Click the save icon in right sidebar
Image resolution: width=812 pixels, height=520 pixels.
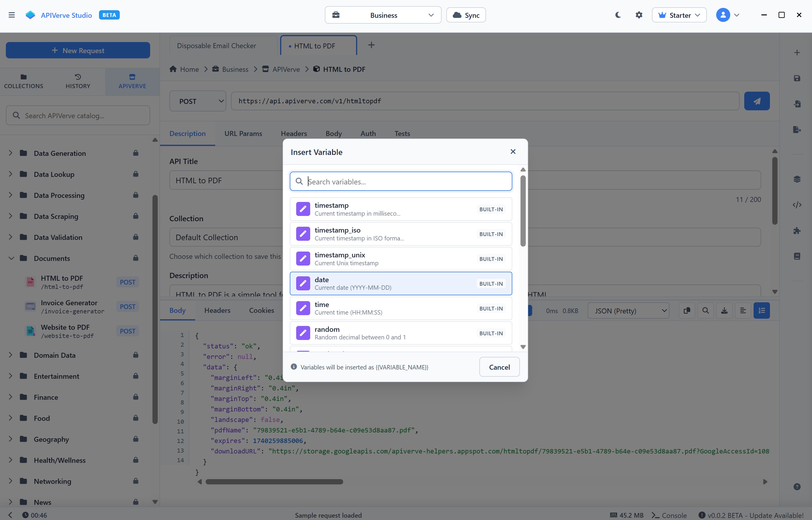click(797, 78)
